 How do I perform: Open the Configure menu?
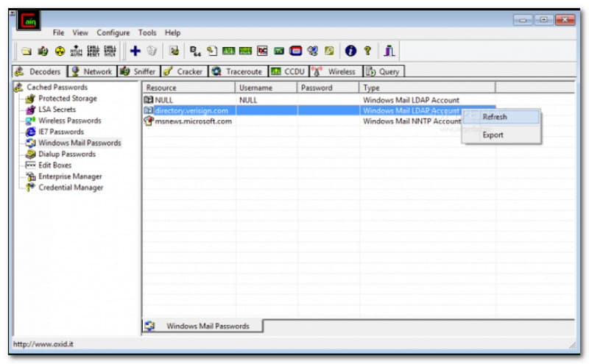113,33
